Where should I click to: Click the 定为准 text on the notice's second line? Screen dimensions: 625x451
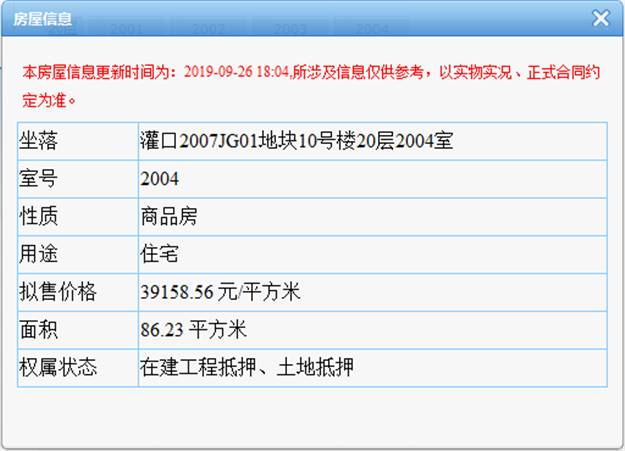coord(50,100)
